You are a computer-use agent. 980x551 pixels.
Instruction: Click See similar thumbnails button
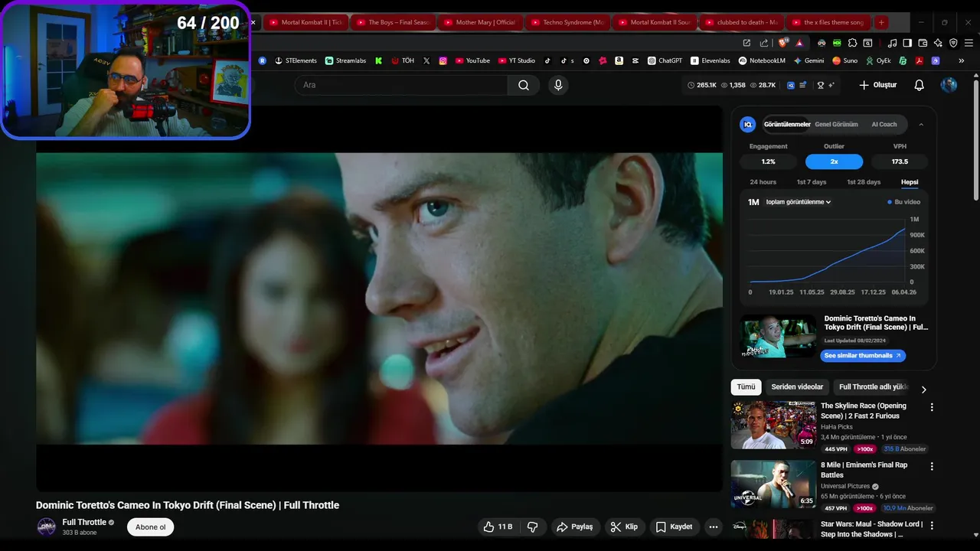coord(863,356)
